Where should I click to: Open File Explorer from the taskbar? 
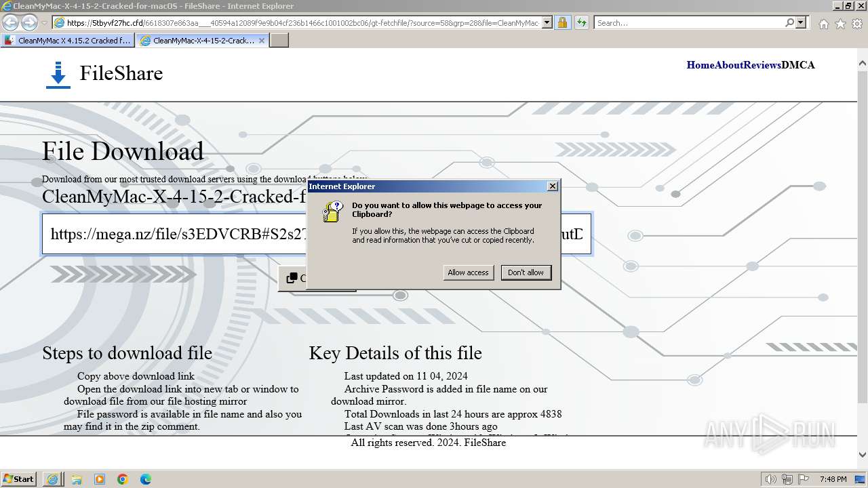(77, 479)
